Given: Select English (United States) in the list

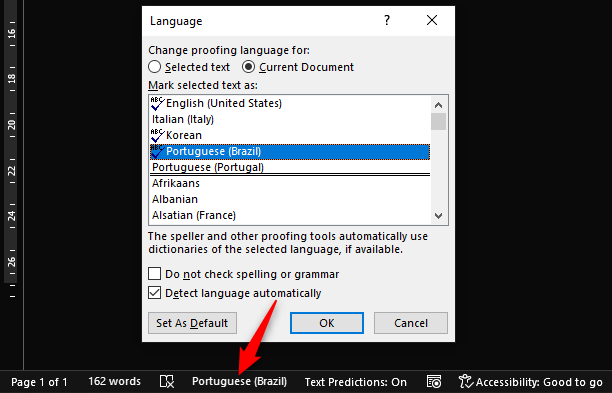Looking at the screenshot, I should click(x=290, y=103).
